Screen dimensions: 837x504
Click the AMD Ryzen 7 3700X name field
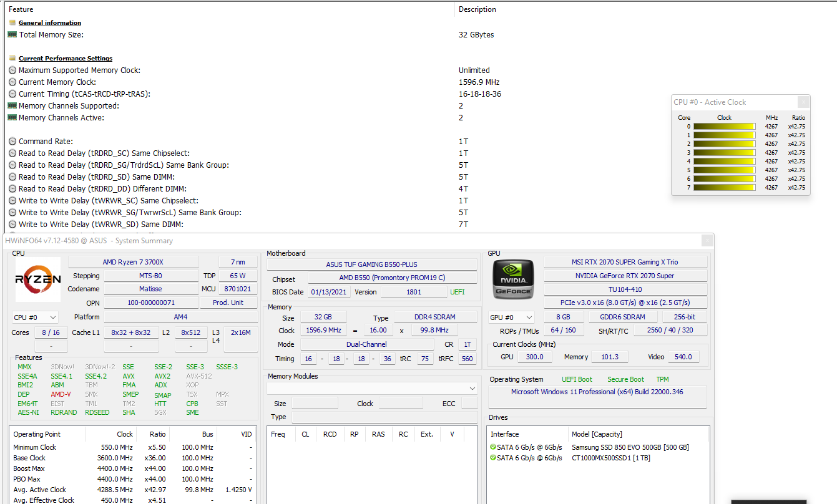click(x=134, y=262)
